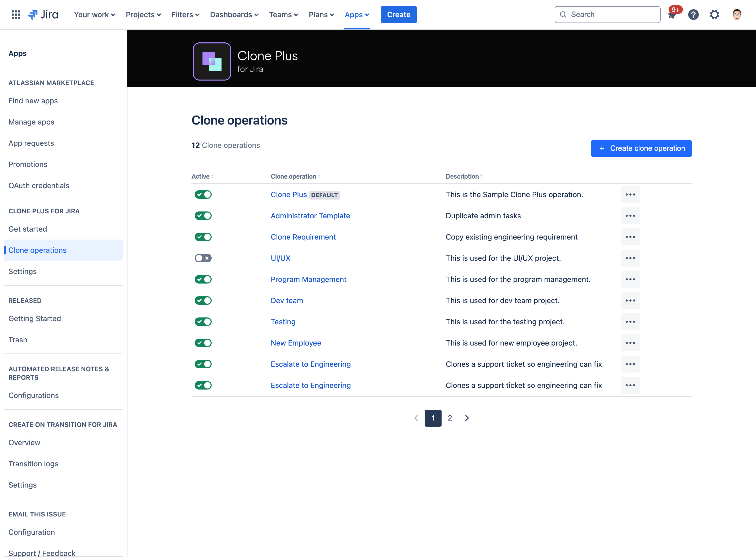
Task: Open more actions for Program Management row
Action: point(630,279)
